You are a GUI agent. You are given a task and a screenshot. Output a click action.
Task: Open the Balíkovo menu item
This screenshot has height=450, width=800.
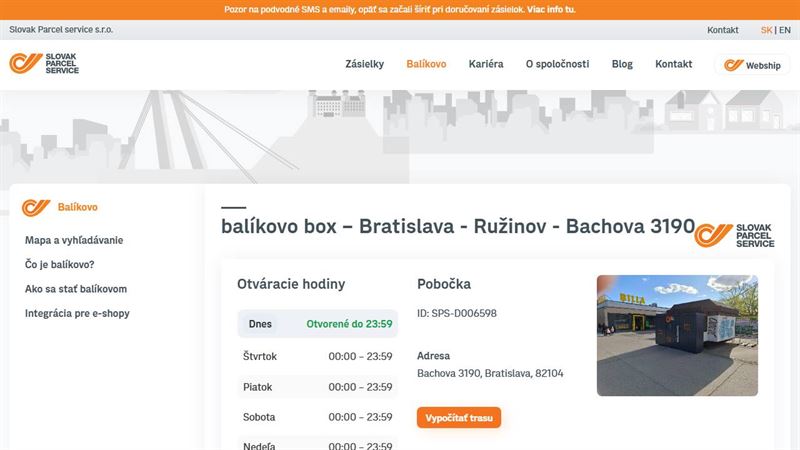(x=426, y=64)
